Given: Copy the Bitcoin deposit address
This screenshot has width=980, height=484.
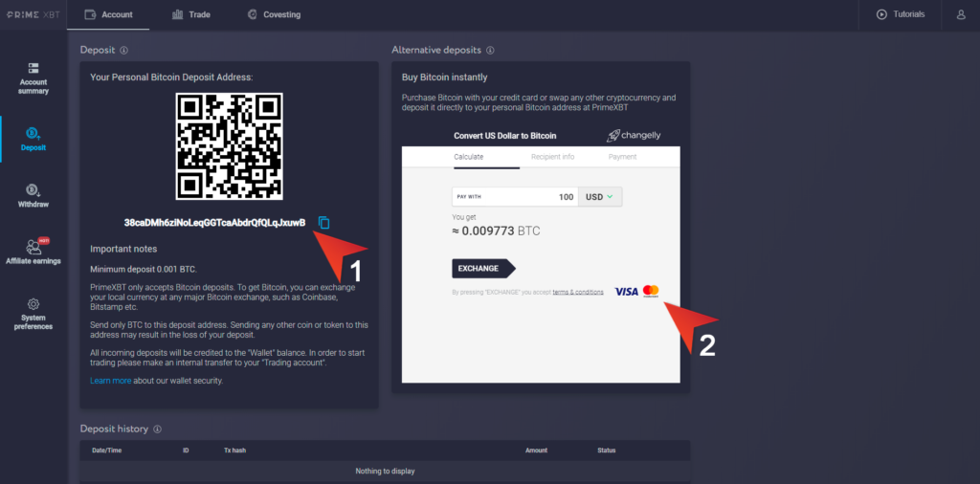Looking at the screenshot, I should [x=323, y=222].
